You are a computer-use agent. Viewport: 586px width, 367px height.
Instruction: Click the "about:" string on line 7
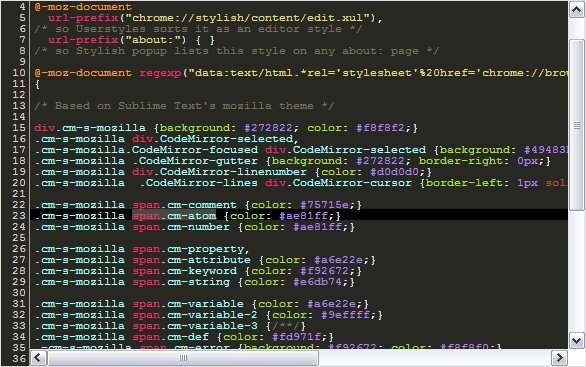(x=157, y=40)
